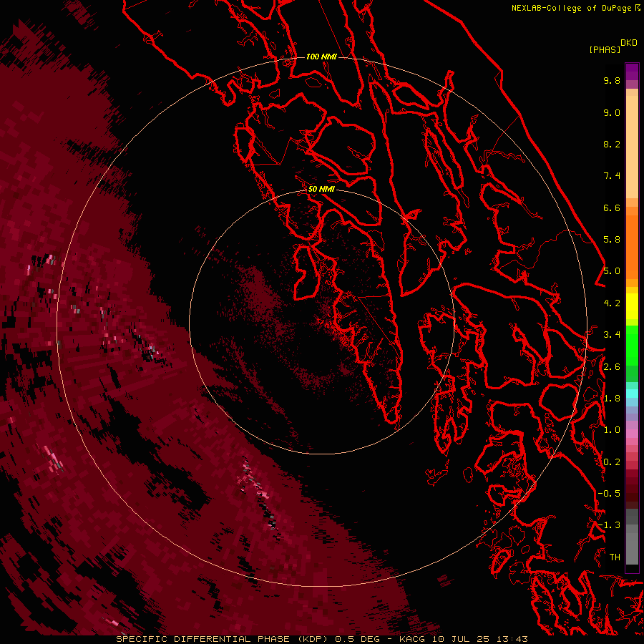Screen dimensions: 644x644
Task: Click the 2.6 legend value
Action: (612, 367)
